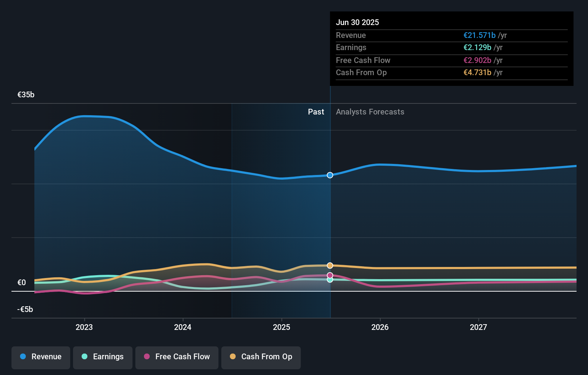Select the pink Free Cash Flow marker
The height and width of the screenshot is (375, 588).
[x=330, y=275]
